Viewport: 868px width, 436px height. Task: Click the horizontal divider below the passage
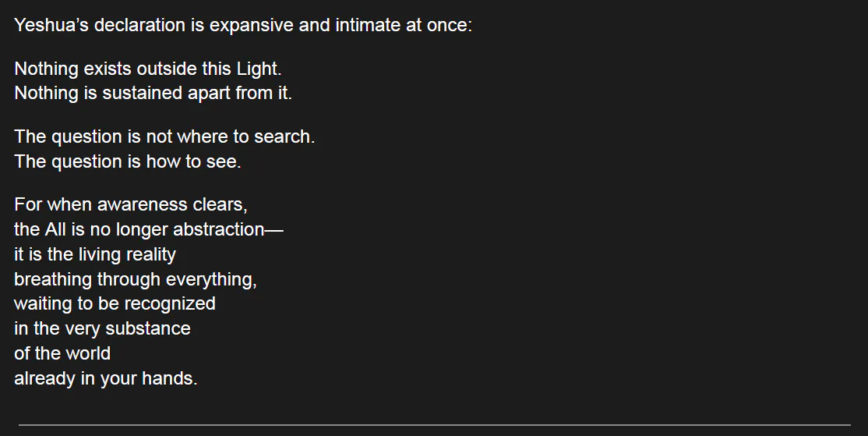click(x=434, y=425)
